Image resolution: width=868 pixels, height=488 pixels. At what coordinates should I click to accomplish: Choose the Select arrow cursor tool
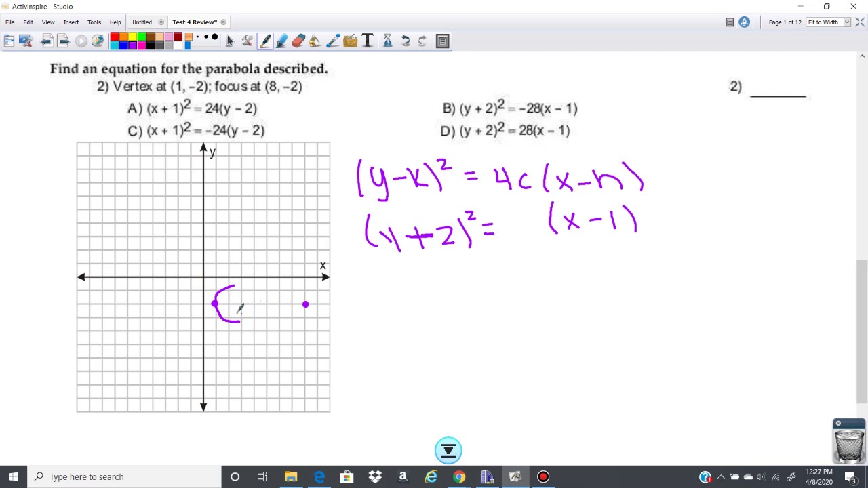230,41
